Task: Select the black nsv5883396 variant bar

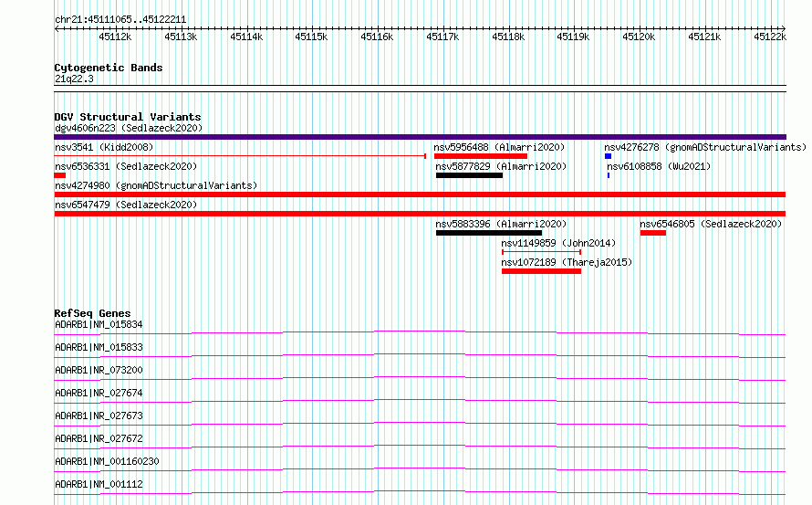Action: point(489,233)
